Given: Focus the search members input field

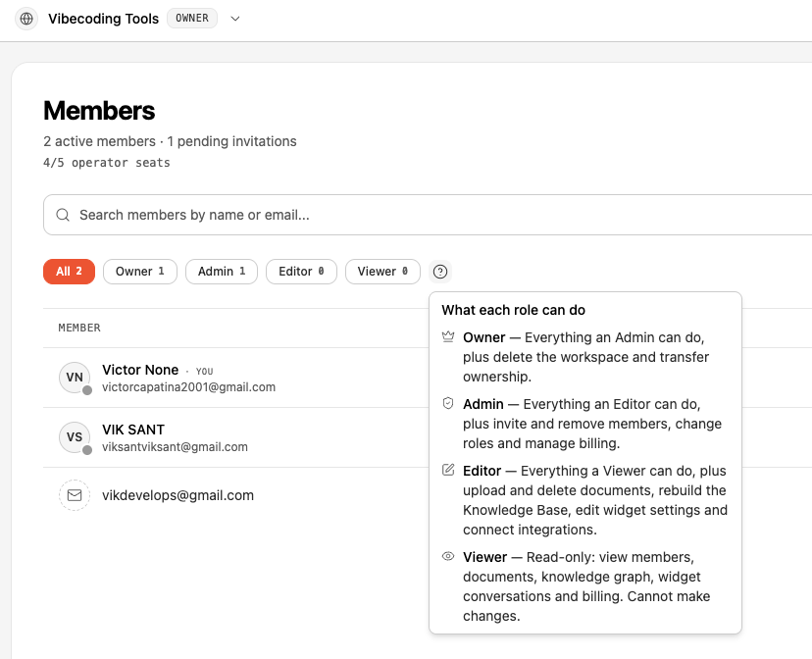Looking at the screenshot, I should [x=428, y=215].
